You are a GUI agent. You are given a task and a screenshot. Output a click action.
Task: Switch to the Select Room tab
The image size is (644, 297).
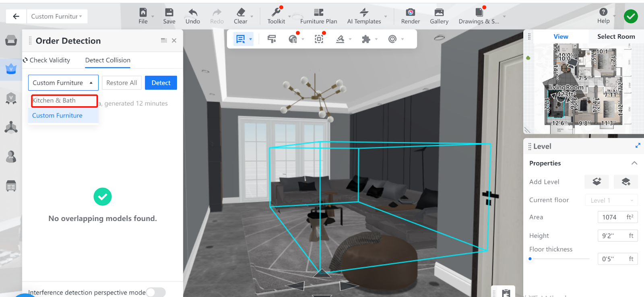point(616,37)
